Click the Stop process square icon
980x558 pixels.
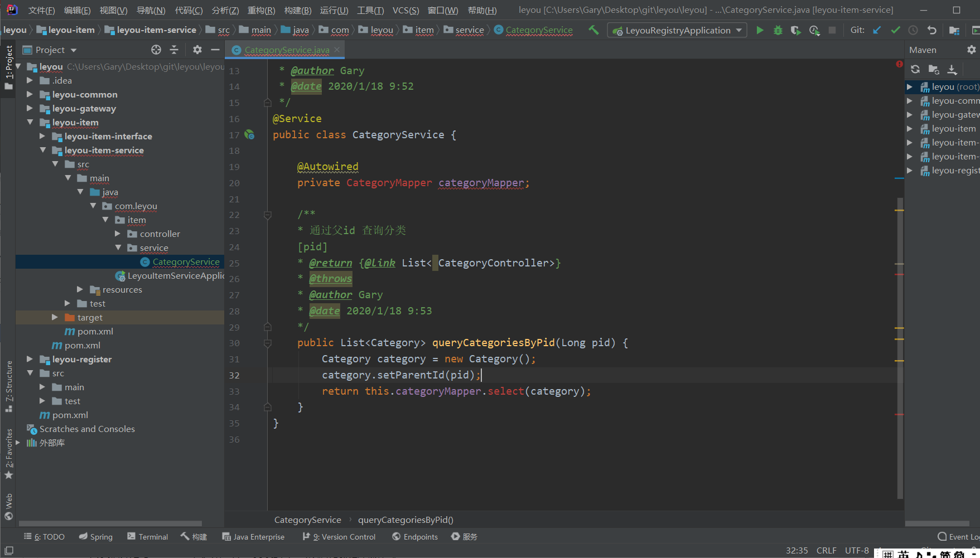pyautogui.click(x=832, y=30)
